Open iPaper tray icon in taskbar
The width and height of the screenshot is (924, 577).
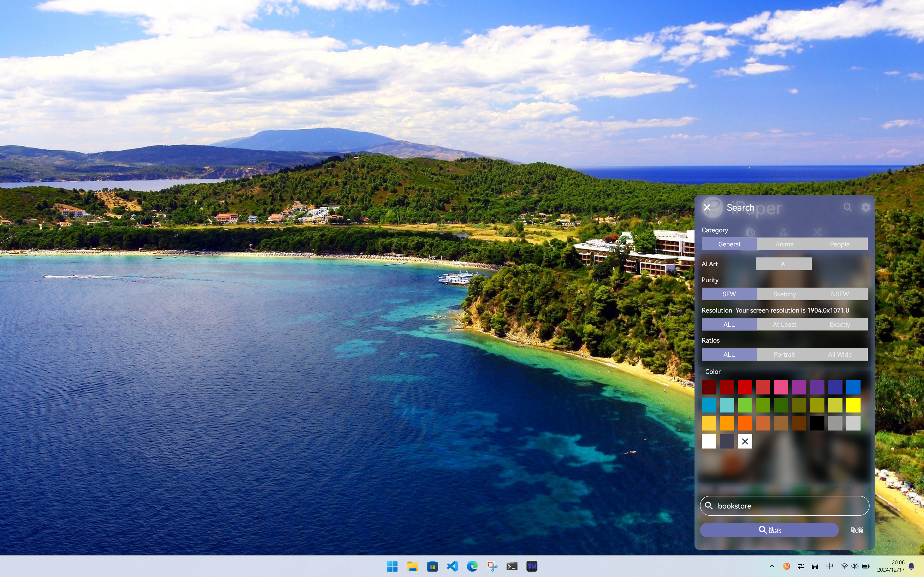[786, 566]
